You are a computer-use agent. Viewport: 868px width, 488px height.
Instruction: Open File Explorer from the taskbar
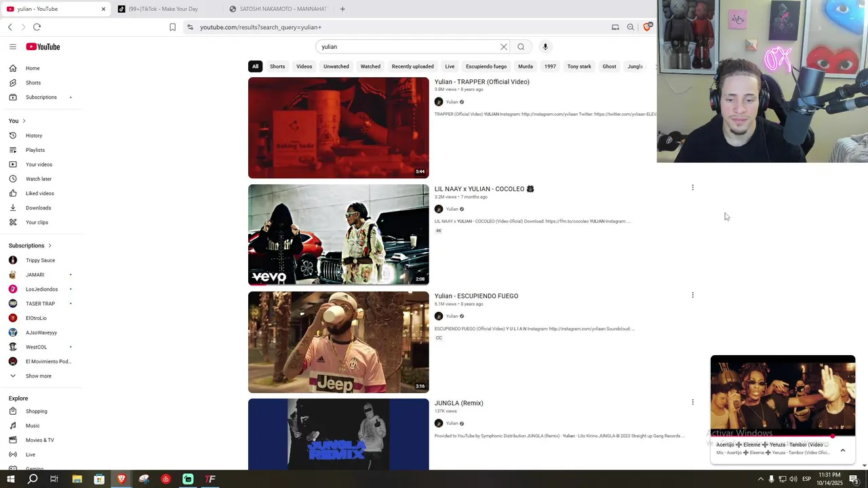click(x=77, y=479)
